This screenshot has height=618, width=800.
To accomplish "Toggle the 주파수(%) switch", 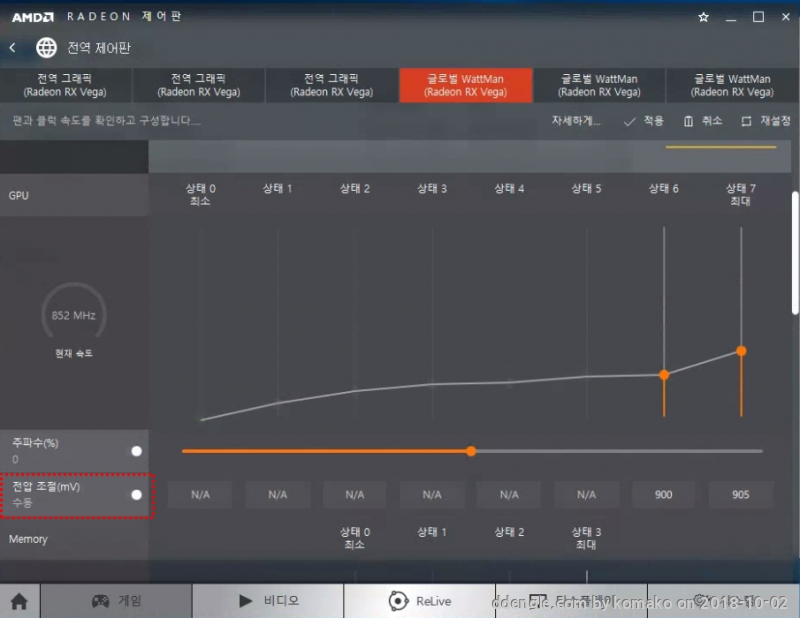I will click(136, 451).
